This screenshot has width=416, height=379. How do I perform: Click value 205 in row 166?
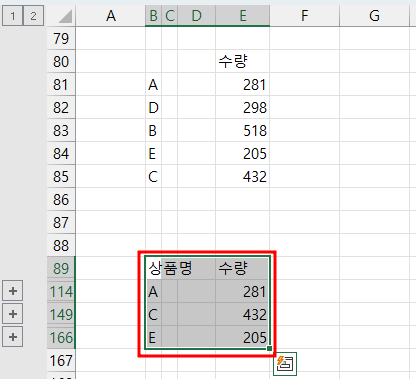point(243,337)
